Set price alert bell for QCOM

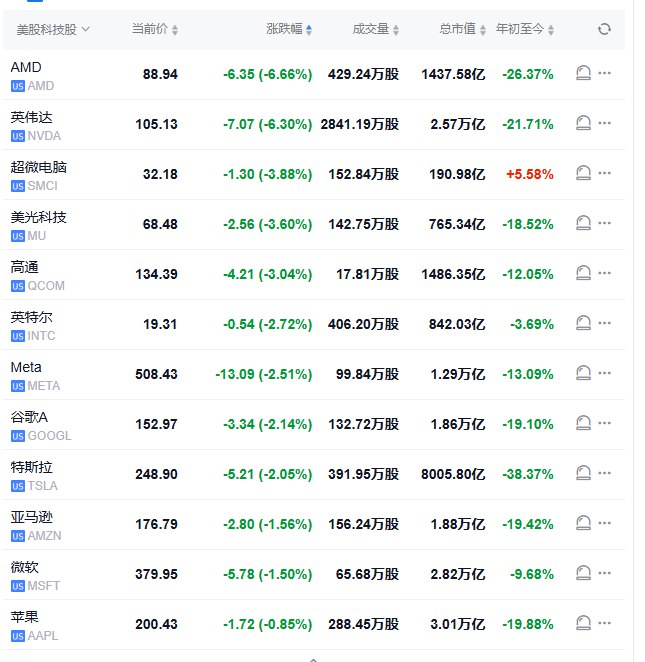click(x=583, y=273)
